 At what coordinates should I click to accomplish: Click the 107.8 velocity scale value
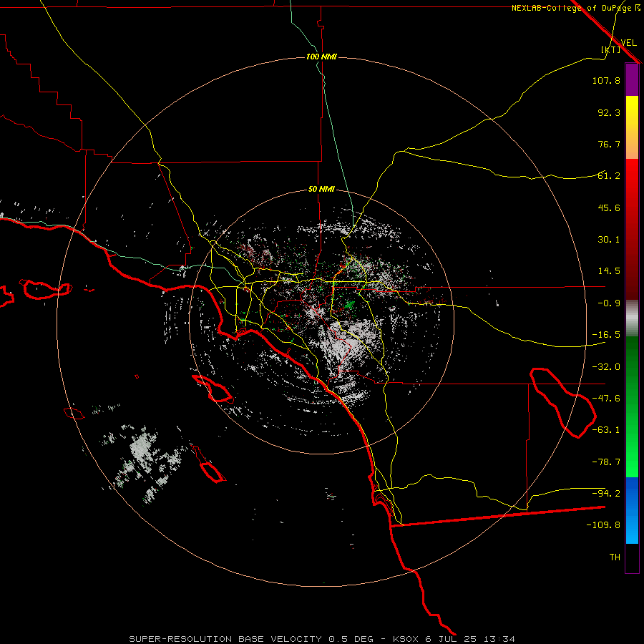tap(606, 80)
